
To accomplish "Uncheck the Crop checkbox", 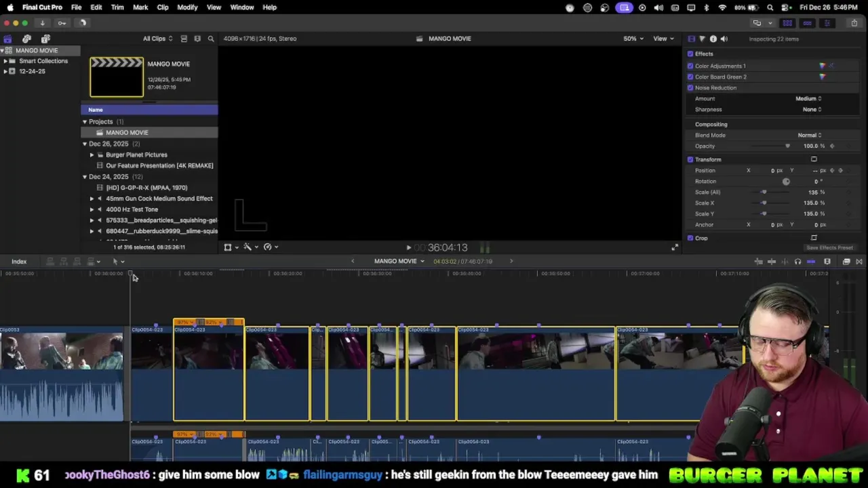I will tap(690, 238).
